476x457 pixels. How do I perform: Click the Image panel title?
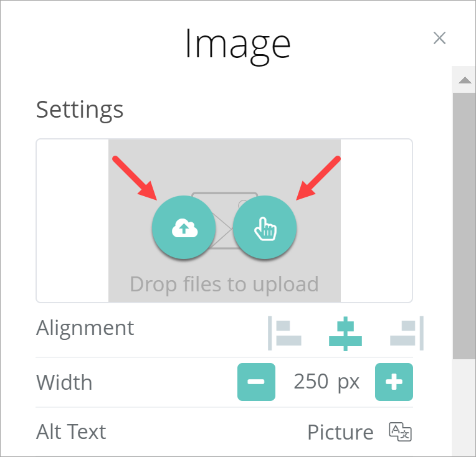[237, 44]
